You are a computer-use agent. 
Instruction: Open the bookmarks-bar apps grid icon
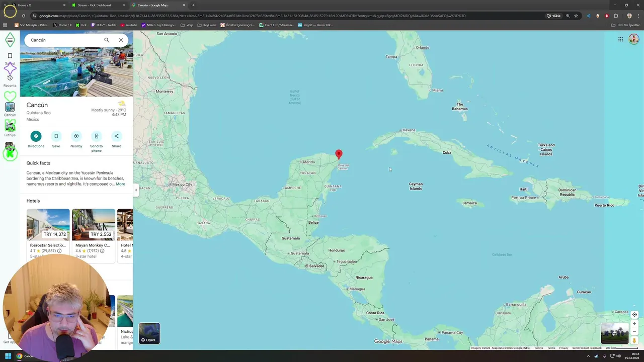pos(6,25)
